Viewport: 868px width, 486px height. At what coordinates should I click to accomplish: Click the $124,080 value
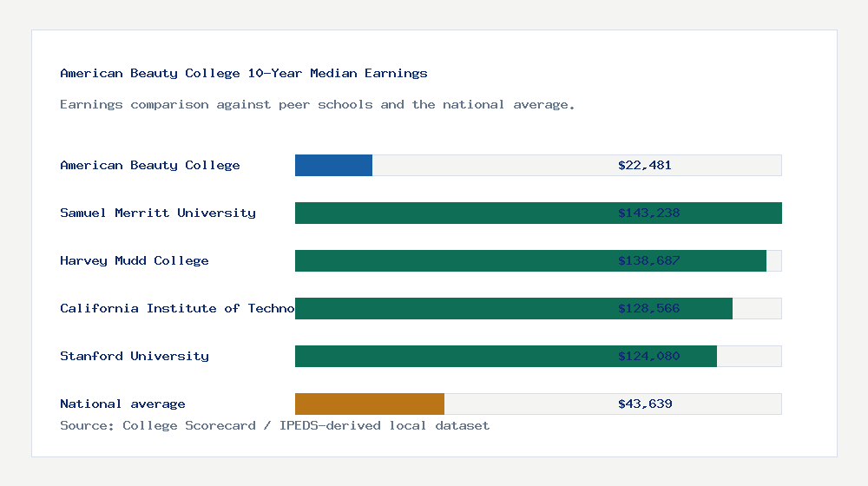tap(648, 356)
